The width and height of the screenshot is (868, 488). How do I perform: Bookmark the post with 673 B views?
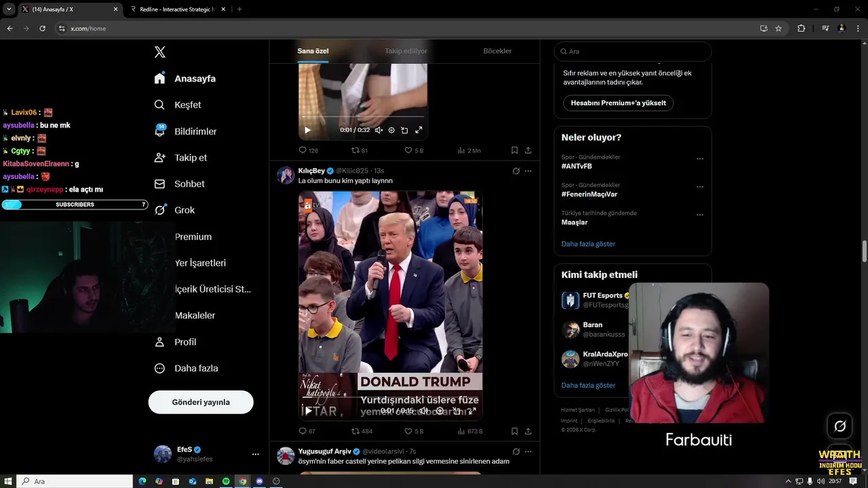pyautogui.click(x=515, y=431)
